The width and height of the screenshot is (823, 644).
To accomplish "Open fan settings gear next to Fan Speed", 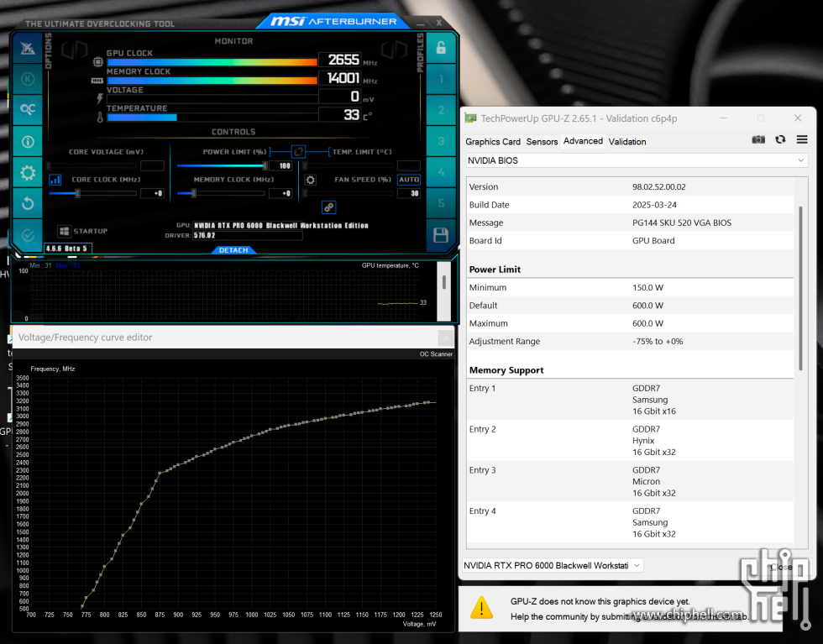I will pyautogui.click(x=310, y=180).
